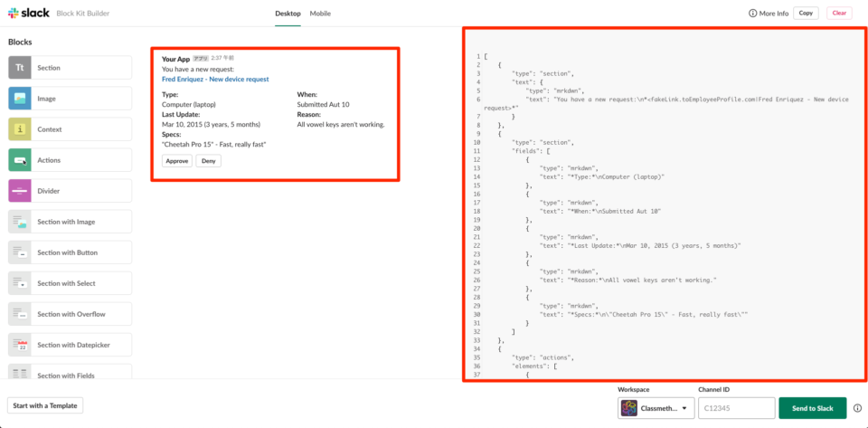Click the Section with Image label
868x428 pixels.
(x=66, y=222)
